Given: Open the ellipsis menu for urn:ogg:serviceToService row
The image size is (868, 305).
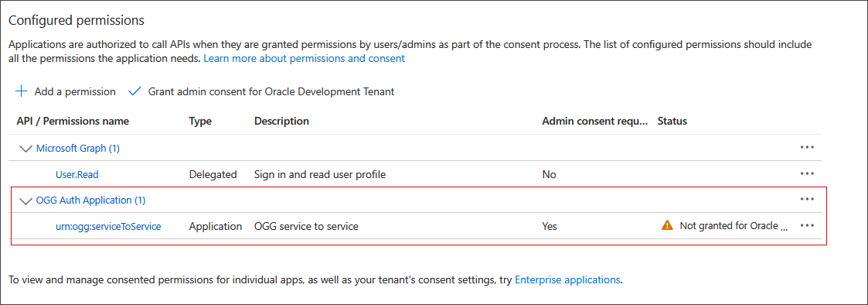Looking at the screenshot, I should coord(807,225).
